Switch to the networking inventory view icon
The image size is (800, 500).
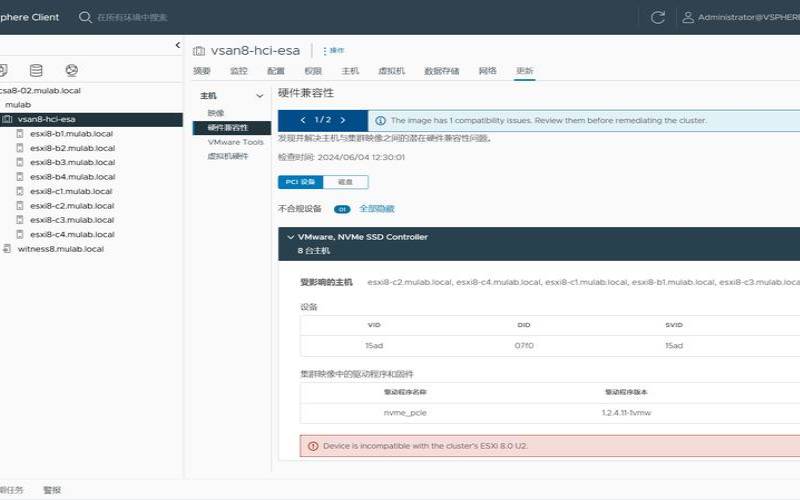71,70
